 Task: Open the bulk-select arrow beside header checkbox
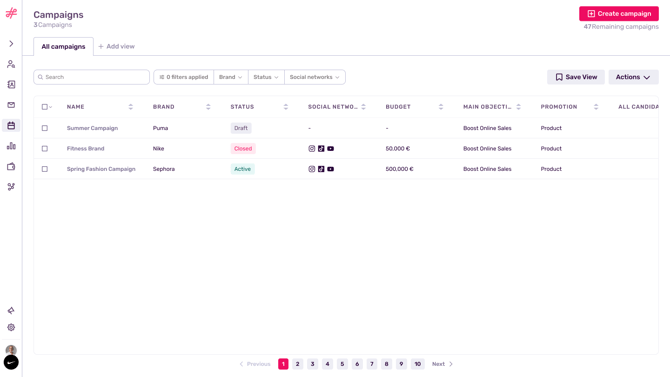click(50, 107)
